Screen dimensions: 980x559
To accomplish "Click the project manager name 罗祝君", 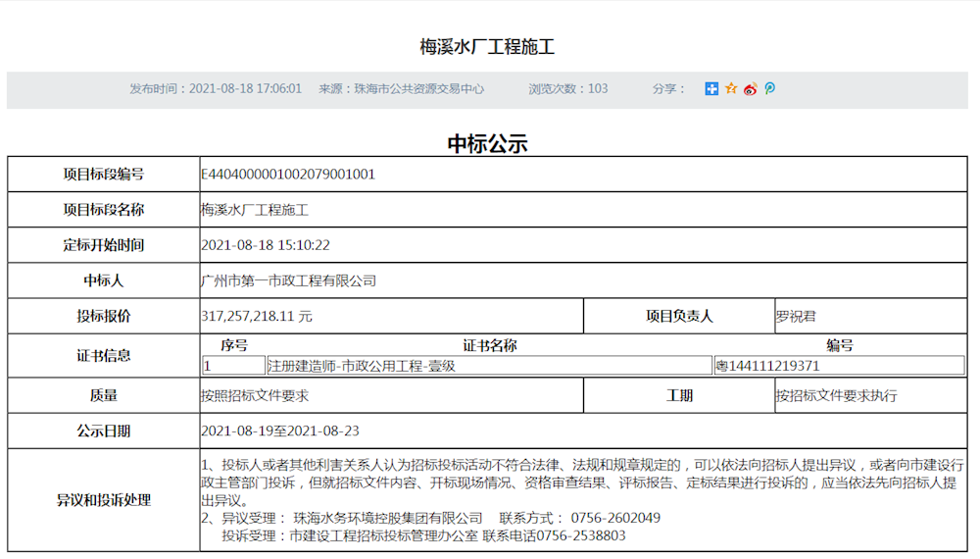I will tap(796, 317).
